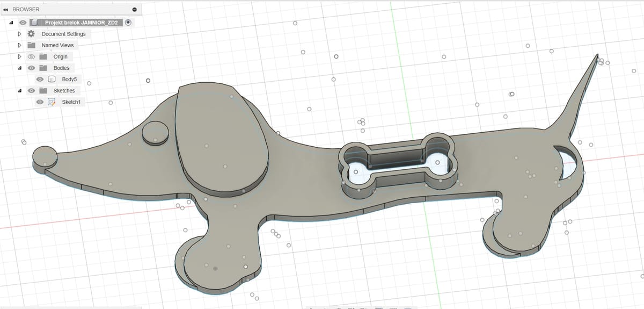Viewport: 644px width, 309px height.
Task: Click the BROWSER panel title
Action: (26, 9)
